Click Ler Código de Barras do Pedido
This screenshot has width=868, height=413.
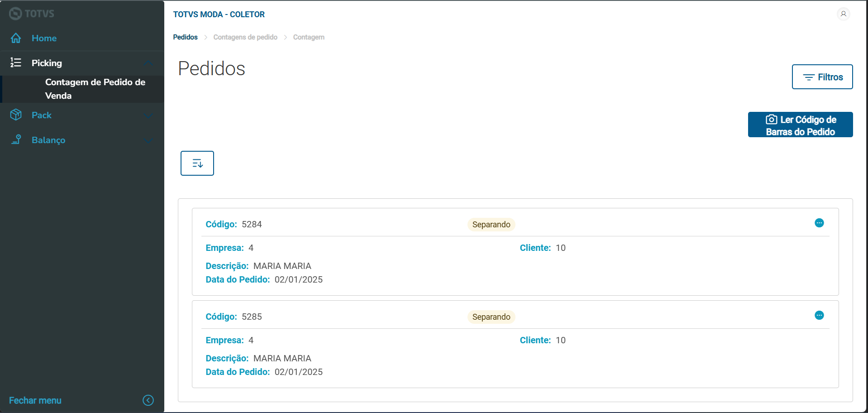coord(800,125)
